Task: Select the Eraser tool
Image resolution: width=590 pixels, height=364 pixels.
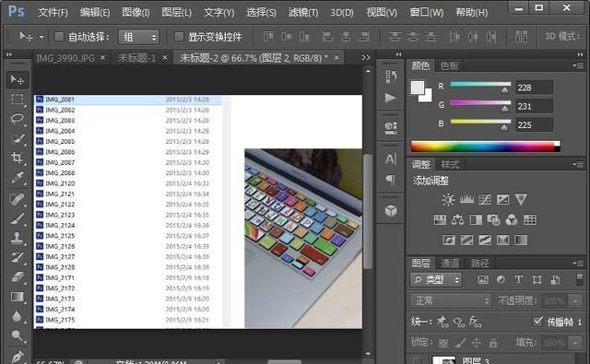Action: [18, 277]
